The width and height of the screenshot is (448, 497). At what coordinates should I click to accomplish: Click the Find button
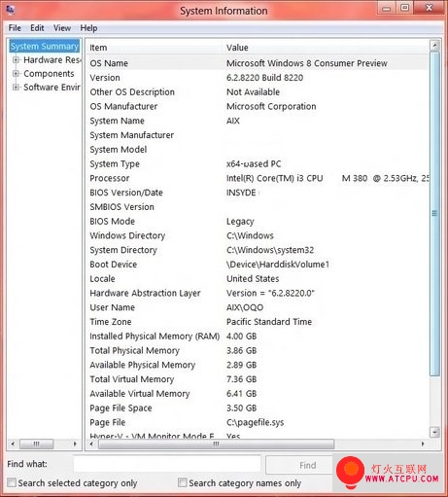click(299, 465)
